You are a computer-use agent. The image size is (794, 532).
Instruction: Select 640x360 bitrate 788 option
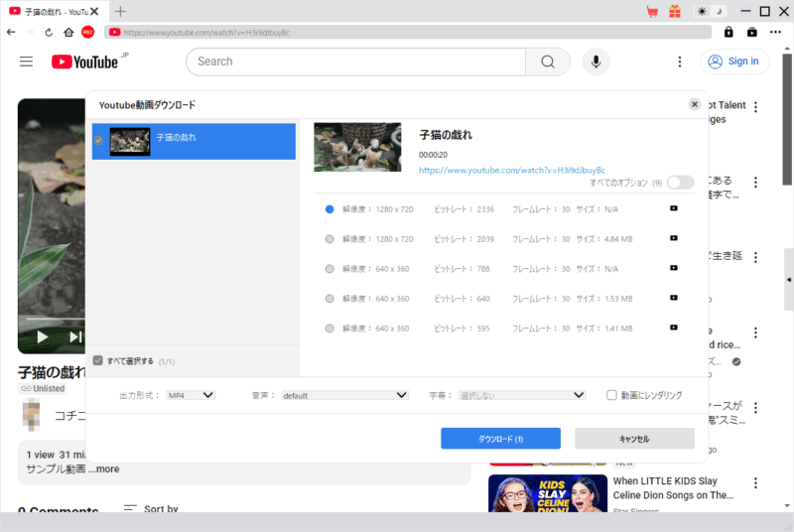[x=330, y=269]
